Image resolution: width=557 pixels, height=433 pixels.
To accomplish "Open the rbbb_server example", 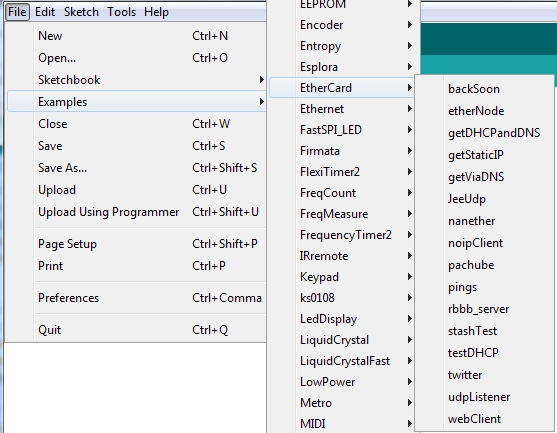I will (x=484, y=309).
